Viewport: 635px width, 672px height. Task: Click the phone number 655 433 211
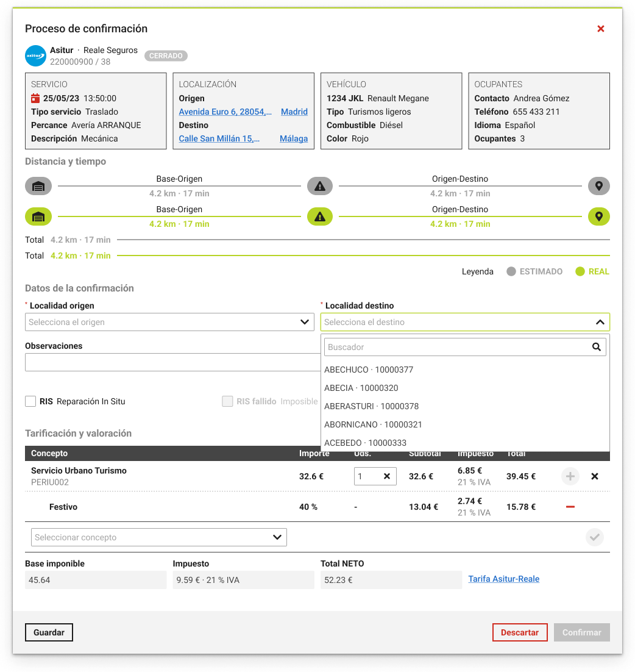click(536, 112)
